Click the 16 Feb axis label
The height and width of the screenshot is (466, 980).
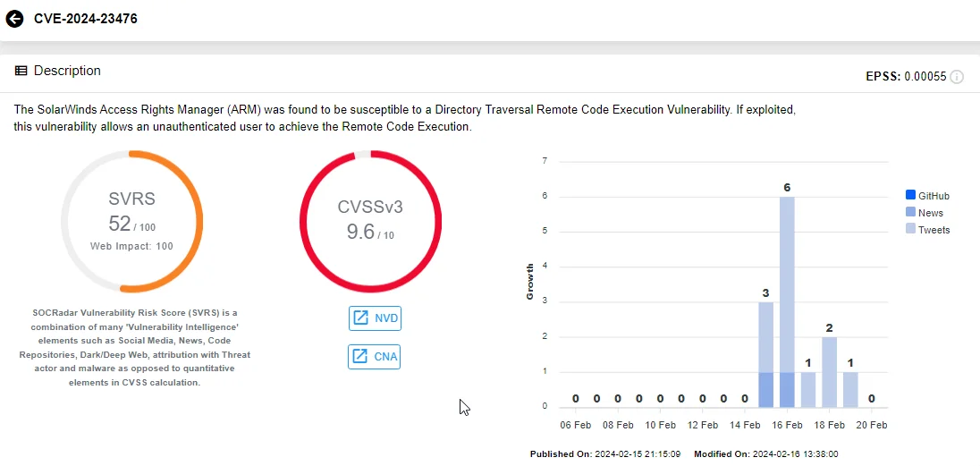coord(787,426)
